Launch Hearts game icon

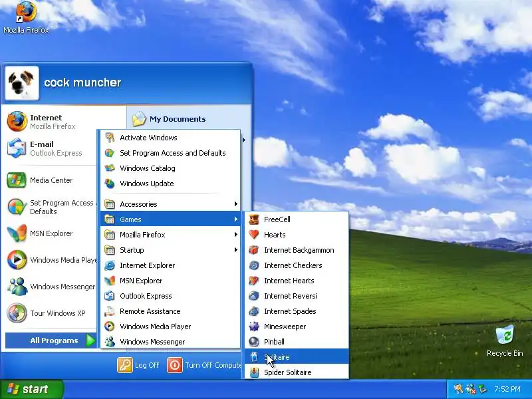tap(254, 235)
